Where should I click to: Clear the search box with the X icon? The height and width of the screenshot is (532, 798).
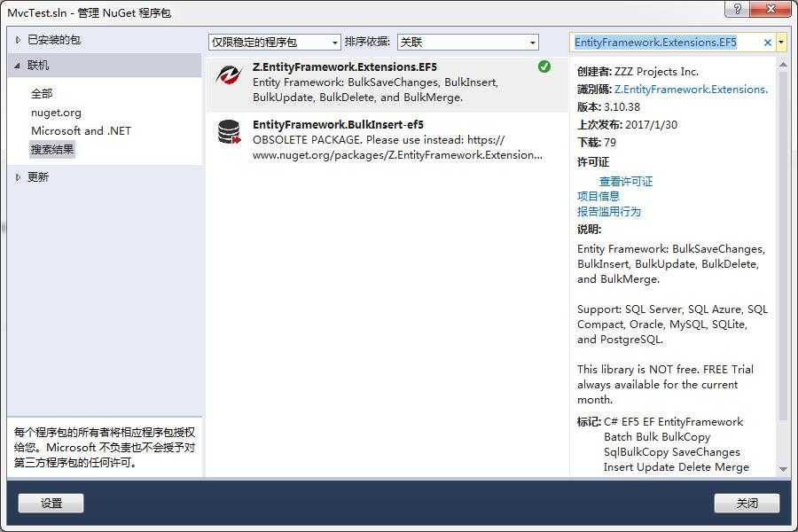point(768,43)
